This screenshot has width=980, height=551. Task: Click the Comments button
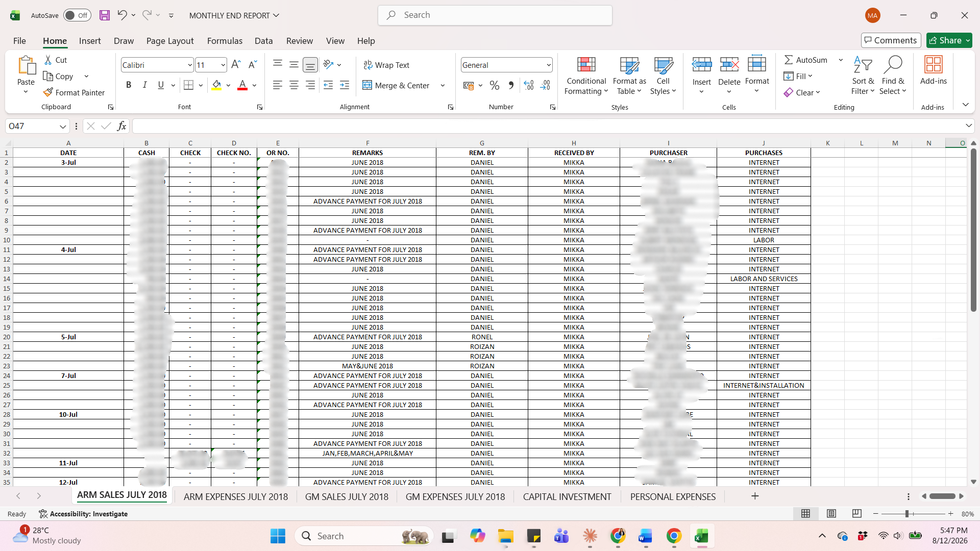click(x=891, y=40)
